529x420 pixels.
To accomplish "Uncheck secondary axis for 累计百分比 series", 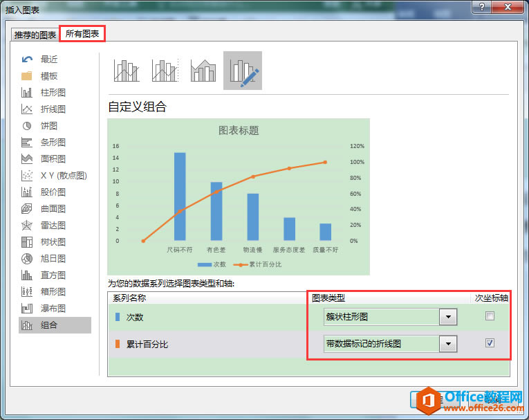I will tap(490, 343).
